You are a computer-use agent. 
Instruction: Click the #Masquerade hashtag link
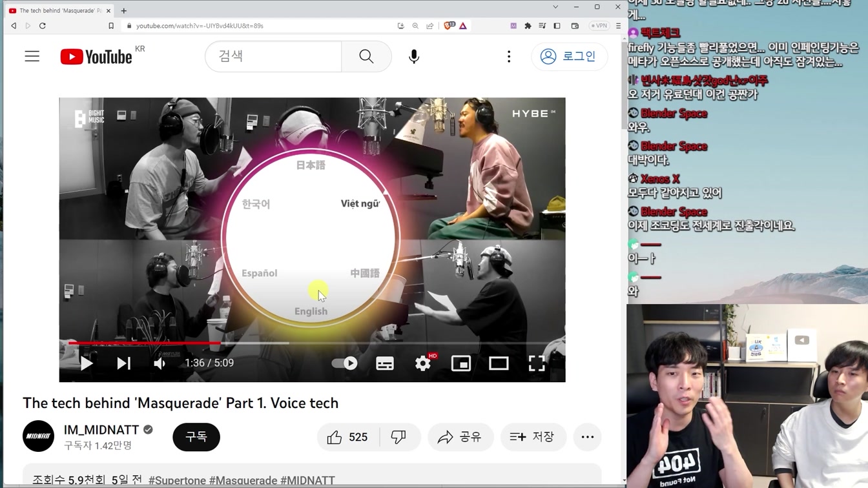tap(243, 481)
